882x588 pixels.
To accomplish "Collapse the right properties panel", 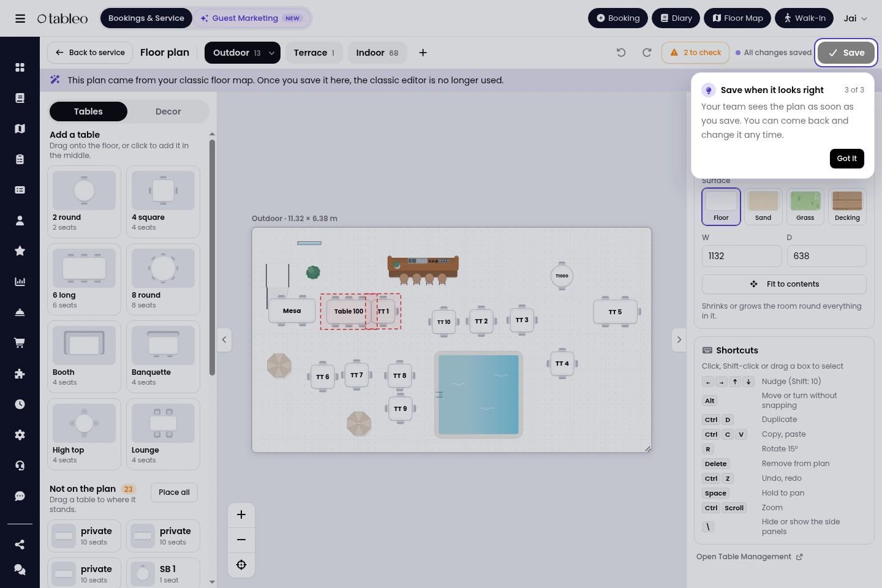I will (x=679, y=339).
